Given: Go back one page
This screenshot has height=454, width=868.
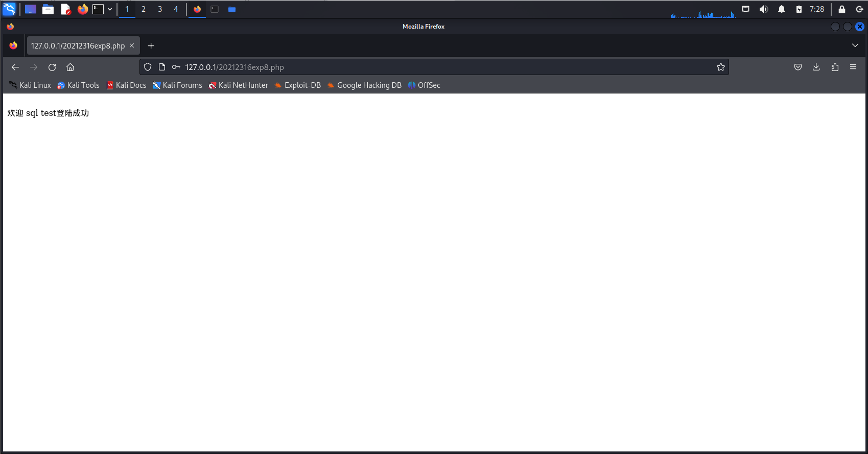Looking at the screenshot, I should pos(15,67).
